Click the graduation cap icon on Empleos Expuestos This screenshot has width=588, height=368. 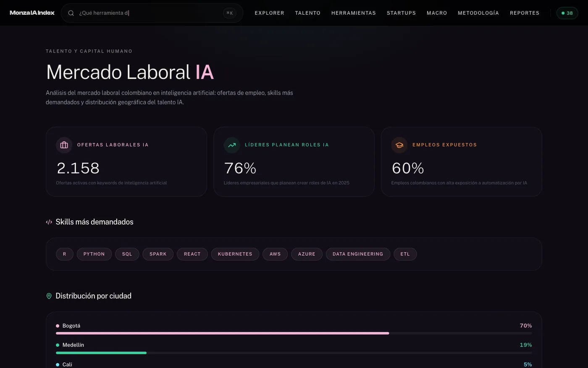[399, 145]
